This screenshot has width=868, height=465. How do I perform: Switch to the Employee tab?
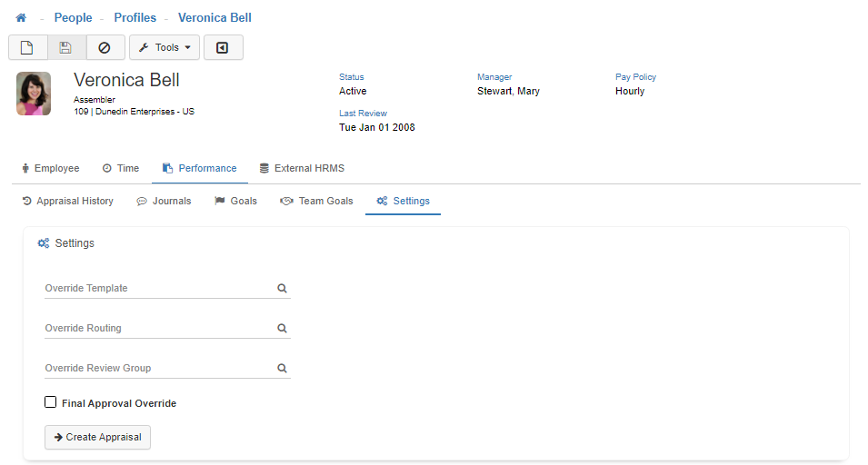[x=50, y=168]
